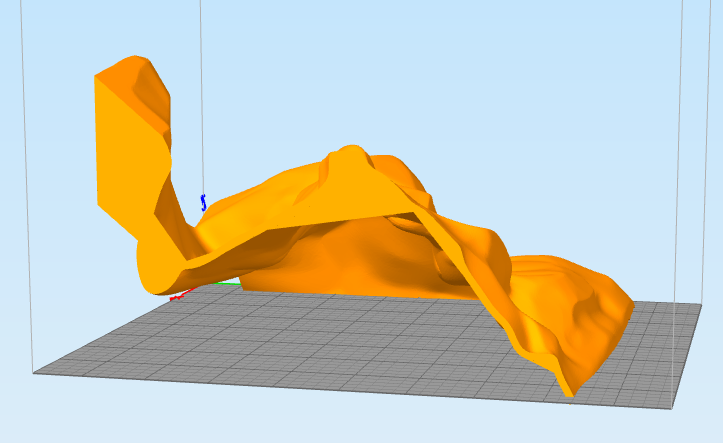Image resolution: width=723 pixels, height=443 pixels.
Task: Click the front right corner of build plate
Action: tap(669, 407)
